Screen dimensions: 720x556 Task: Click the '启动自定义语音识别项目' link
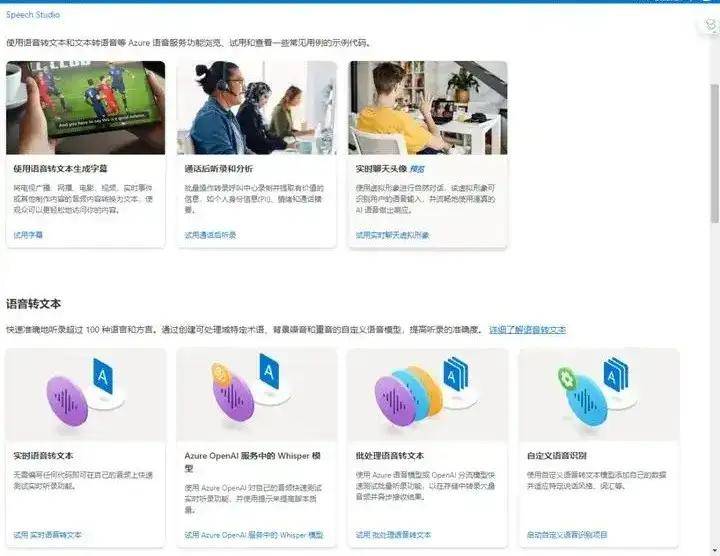click(x=567, y=535)
